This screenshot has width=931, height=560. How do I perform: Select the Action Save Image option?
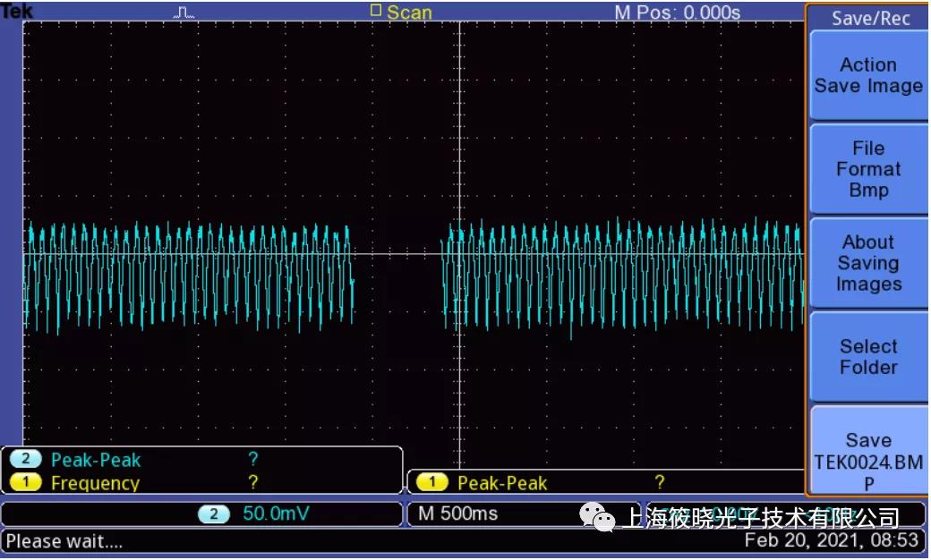(x=868, y=75)
